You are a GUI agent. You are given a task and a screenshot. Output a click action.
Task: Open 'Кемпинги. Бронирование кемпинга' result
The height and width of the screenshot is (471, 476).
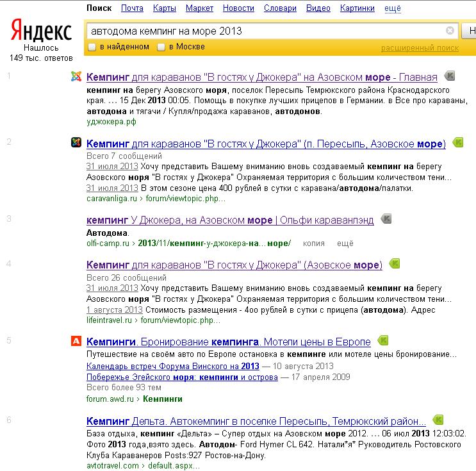point(229,342)
